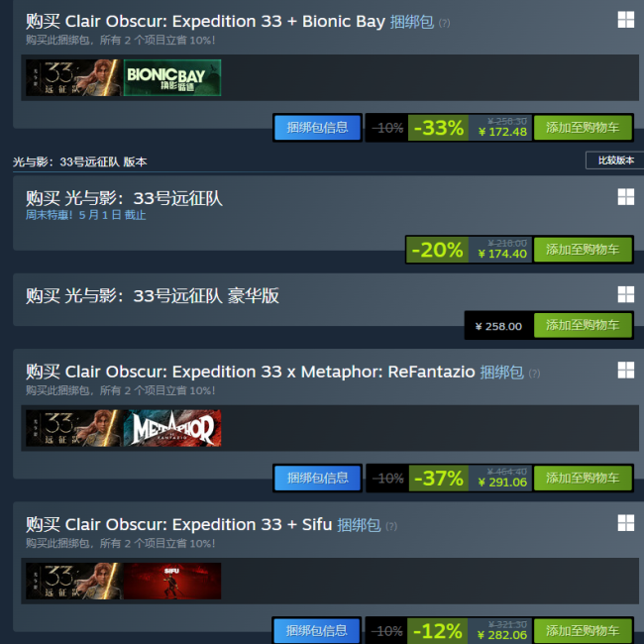Open 捆绑包信息 for the Sifu bundle
The height and width of the screenshot is (644, 644).
[316, 630]
